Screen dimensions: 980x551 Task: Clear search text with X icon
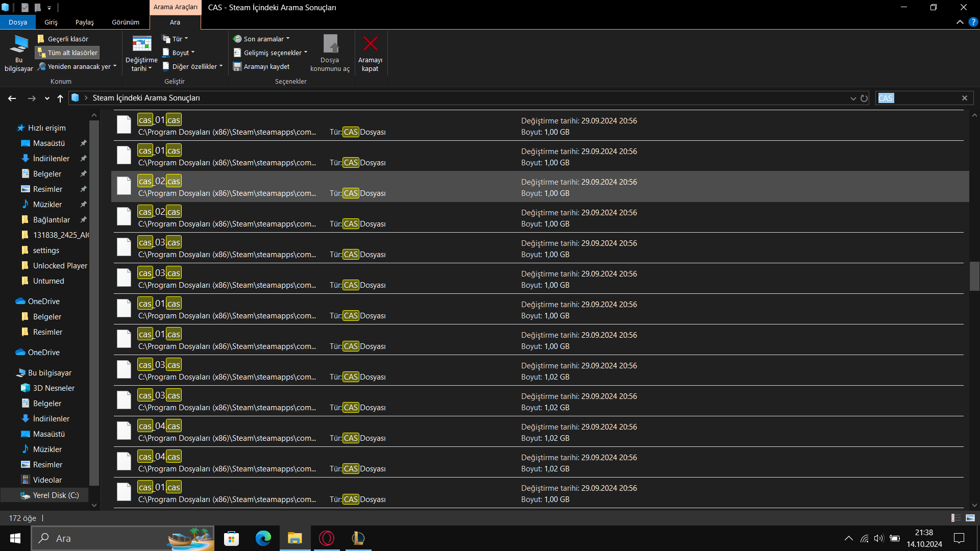pyautogui.click(x=965, y=98)
